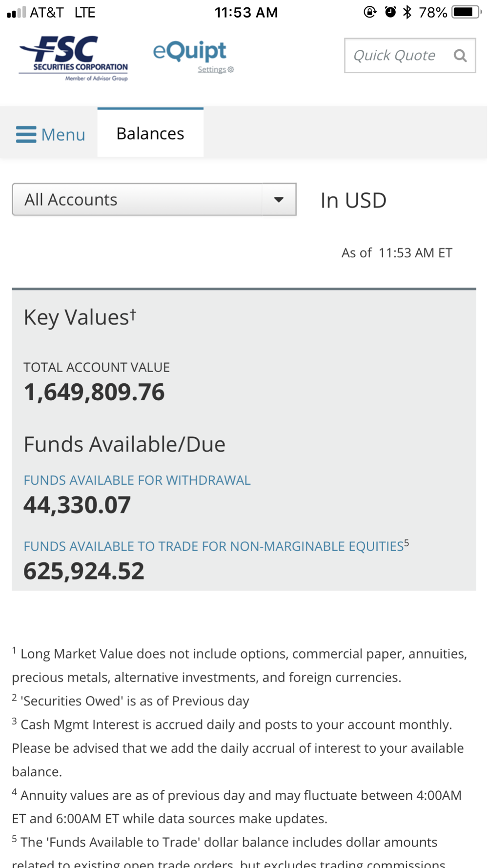Image resolution: width=488 pixels, height=868 pixels.
Task: Select the Balances tab
Action: [x=150, y=133]
